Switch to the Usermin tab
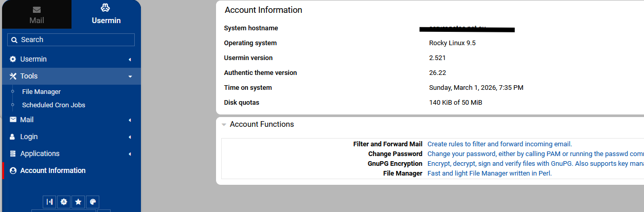The image size is (644, 212). [106, 15]
